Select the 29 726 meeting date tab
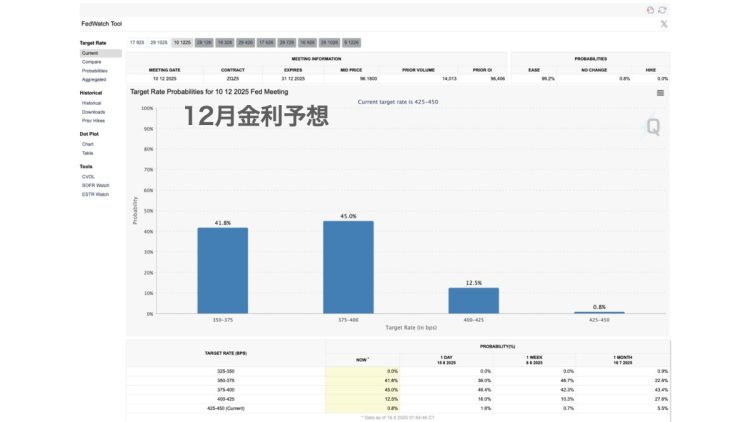750x422 pixels. (287, 43)
